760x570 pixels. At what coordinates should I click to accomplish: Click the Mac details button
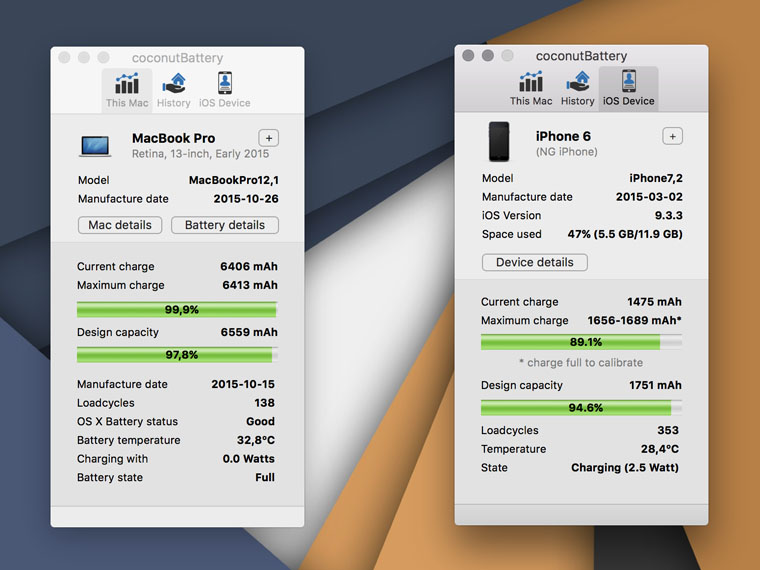click(120, 225)
